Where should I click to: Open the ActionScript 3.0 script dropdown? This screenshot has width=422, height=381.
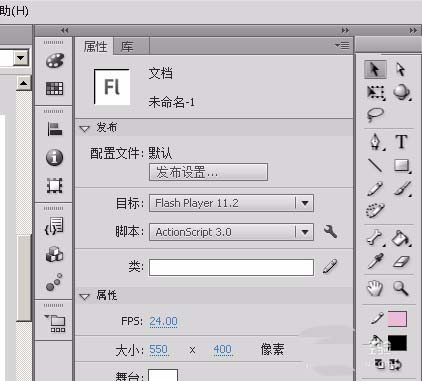click(231, 232)
